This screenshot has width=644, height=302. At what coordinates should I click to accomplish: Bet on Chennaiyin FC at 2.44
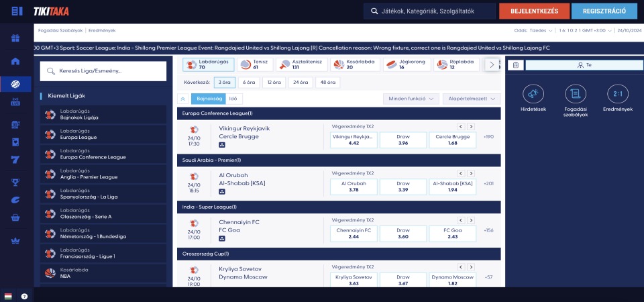click(x=354, y=234)
